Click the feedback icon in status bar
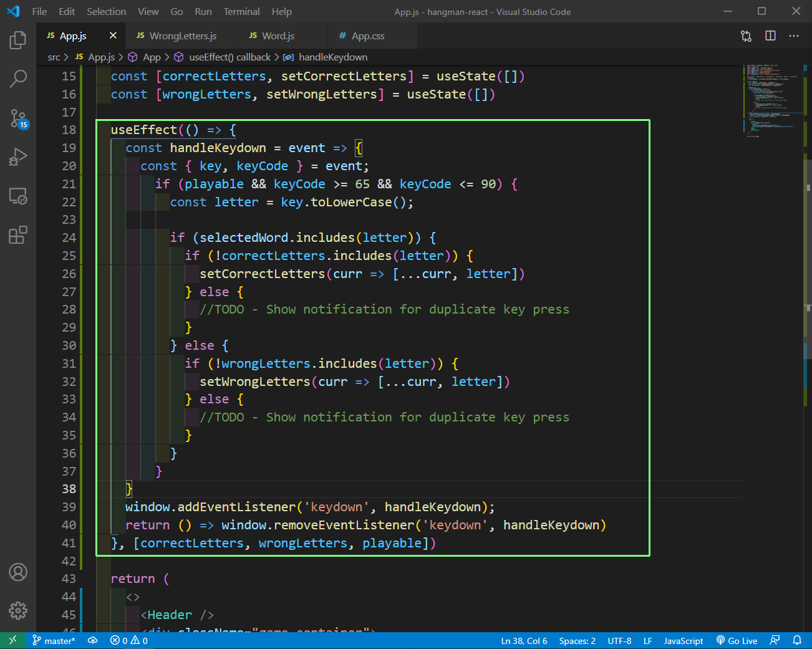 tap(775, 640)
